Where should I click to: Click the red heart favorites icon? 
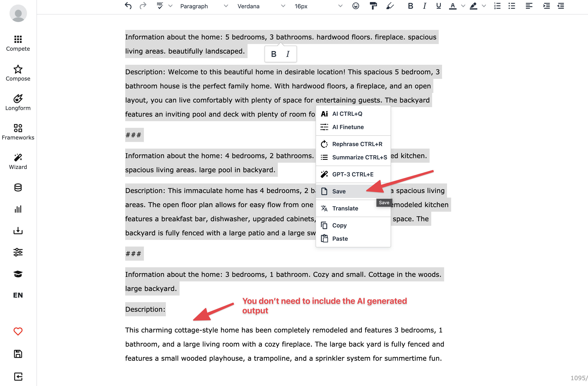tap(18, 331)
